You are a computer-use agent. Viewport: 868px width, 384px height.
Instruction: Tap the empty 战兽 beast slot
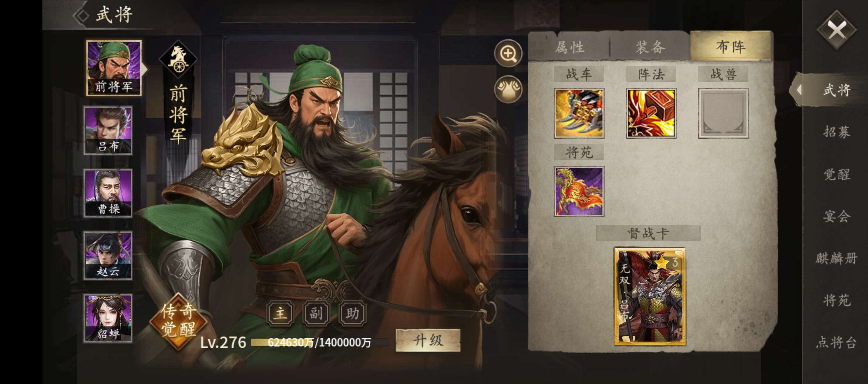723,113
